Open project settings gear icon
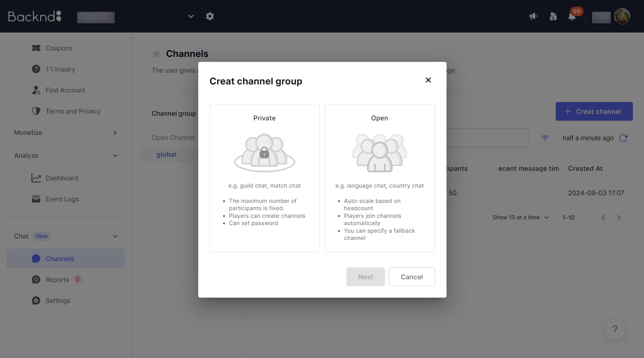 point(210,16)
